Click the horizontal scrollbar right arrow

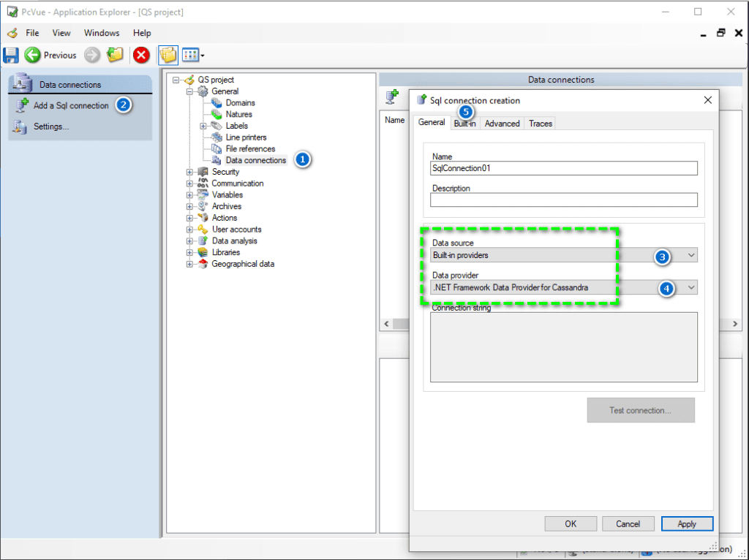[x=735, y=324]
